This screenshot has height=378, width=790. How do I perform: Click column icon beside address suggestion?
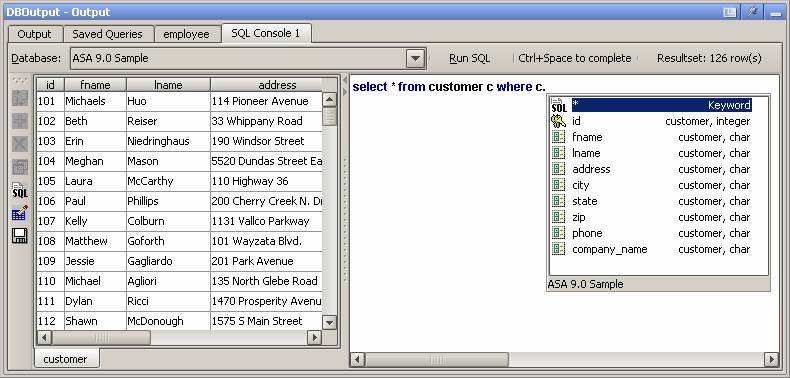559,169
